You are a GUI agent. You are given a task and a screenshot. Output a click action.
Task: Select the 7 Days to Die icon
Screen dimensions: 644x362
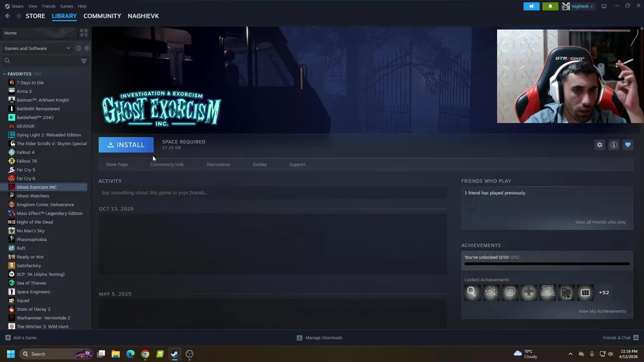click(12, 82)
